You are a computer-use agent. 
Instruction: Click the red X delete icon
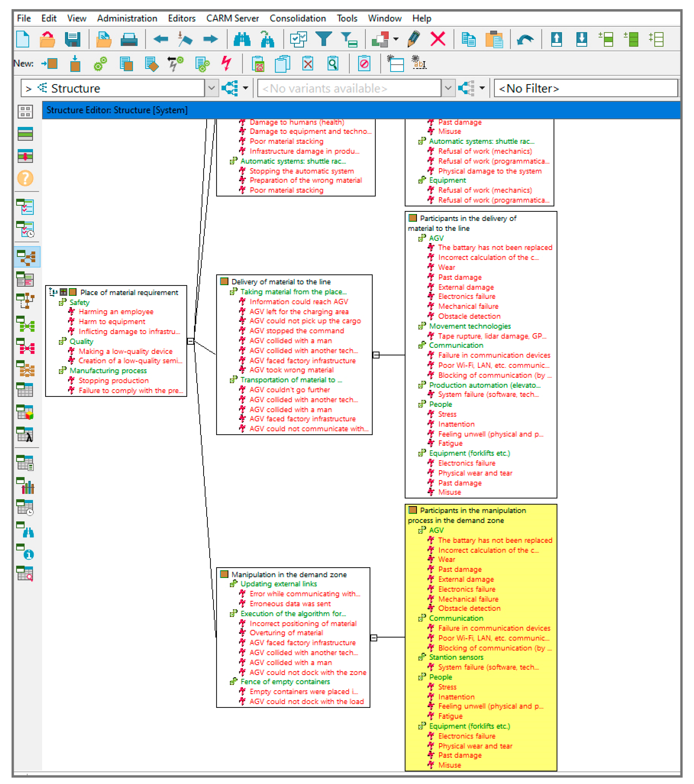coord(437,39)
